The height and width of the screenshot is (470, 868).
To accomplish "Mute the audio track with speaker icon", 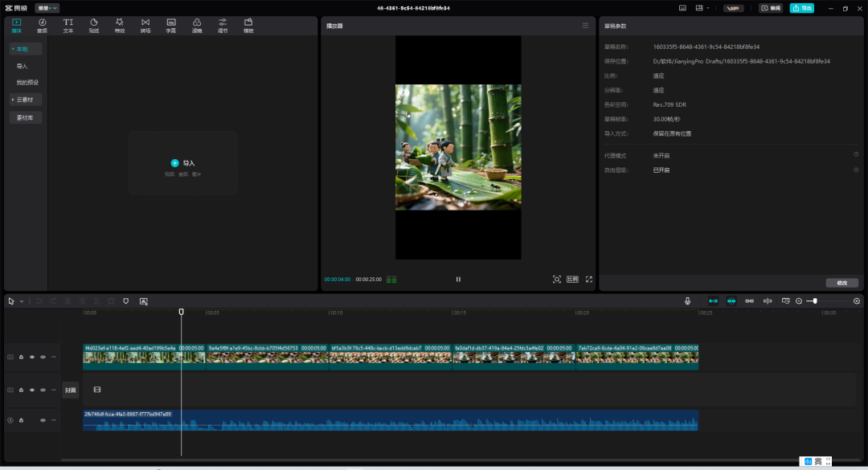I will [x=43, y=420].
